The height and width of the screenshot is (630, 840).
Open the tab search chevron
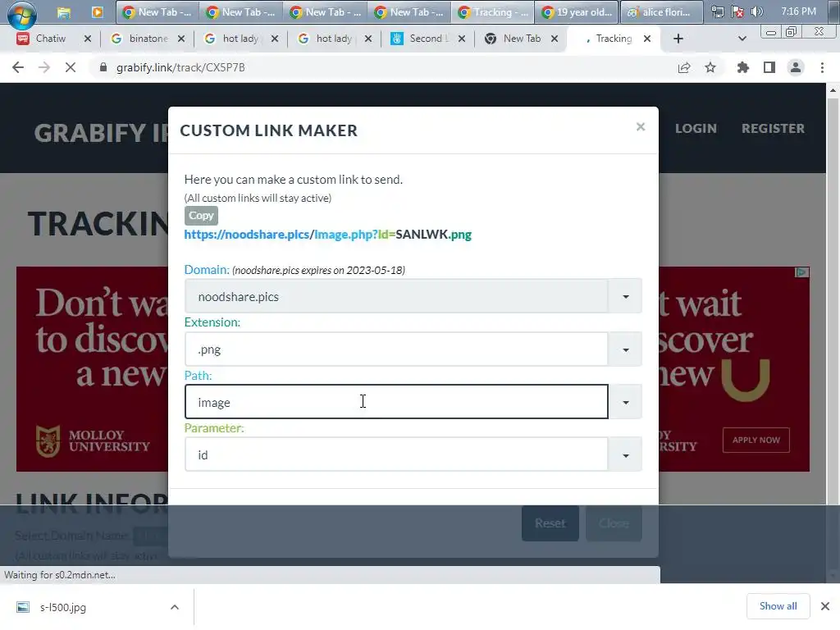(x=742, y=39)
